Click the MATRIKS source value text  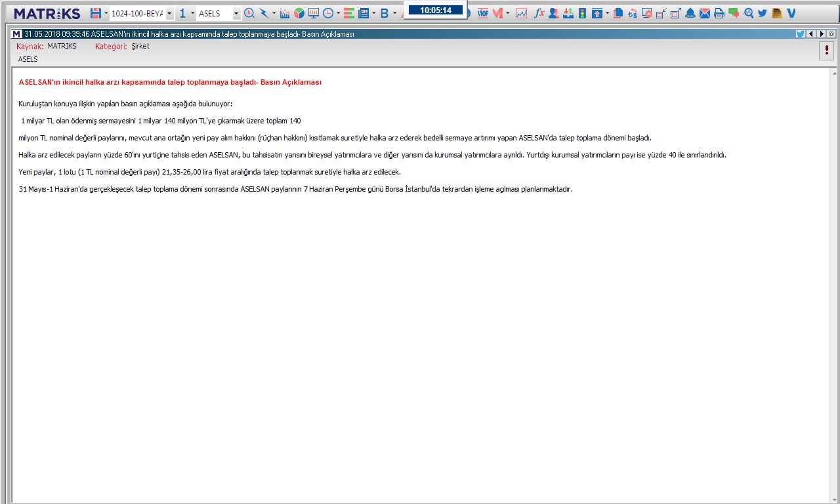(x=62, y=46)
